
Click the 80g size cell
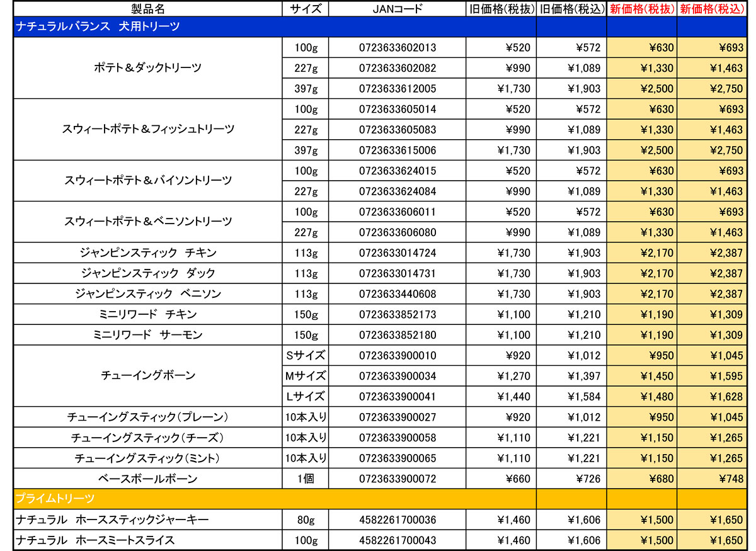tap(306, 520)
